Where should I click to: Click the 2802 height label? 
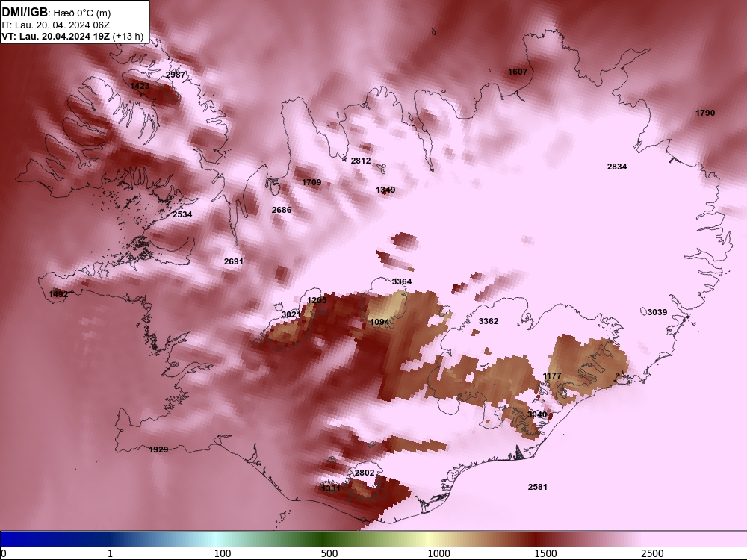point(365,473)
